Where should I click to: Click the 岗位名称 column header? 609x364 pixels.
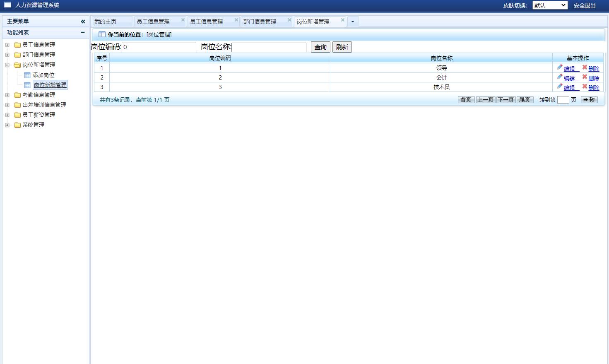point(442,58)
